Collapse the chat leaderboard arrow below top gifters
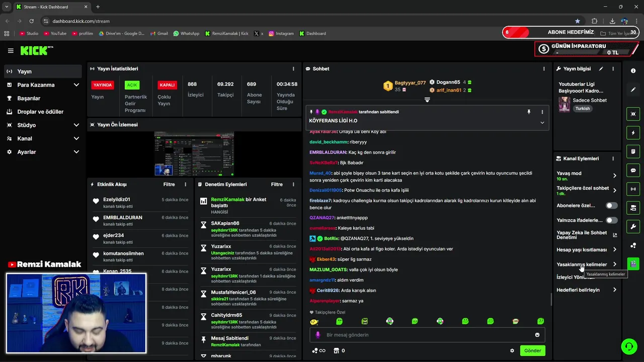Screen dimensions: 644x362 427,100
